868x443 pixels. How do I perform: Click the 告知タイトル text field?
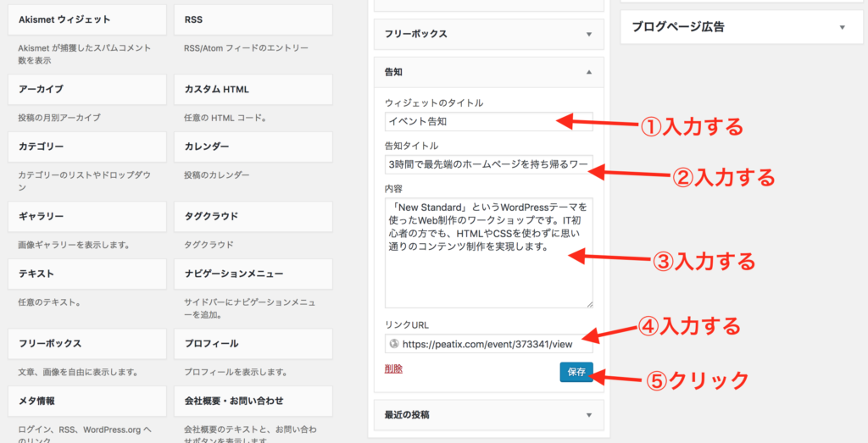click(x=488, y=163)
